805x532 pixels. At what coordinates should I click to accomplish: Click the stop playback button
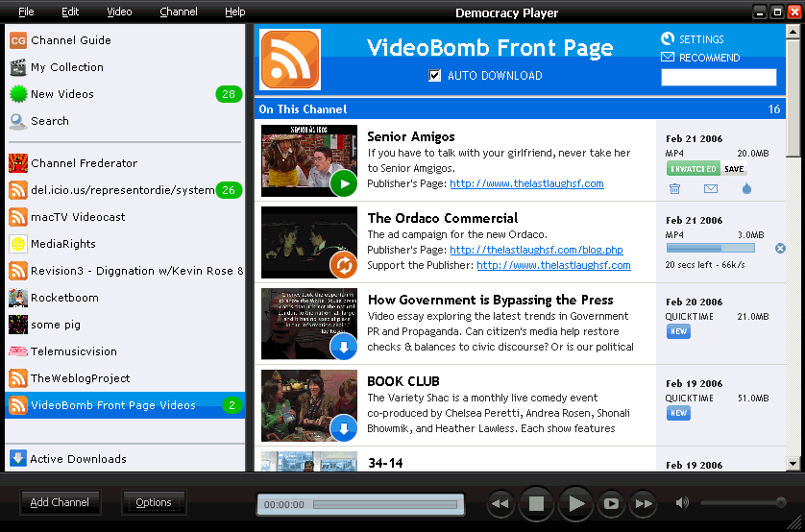point(536,504)
